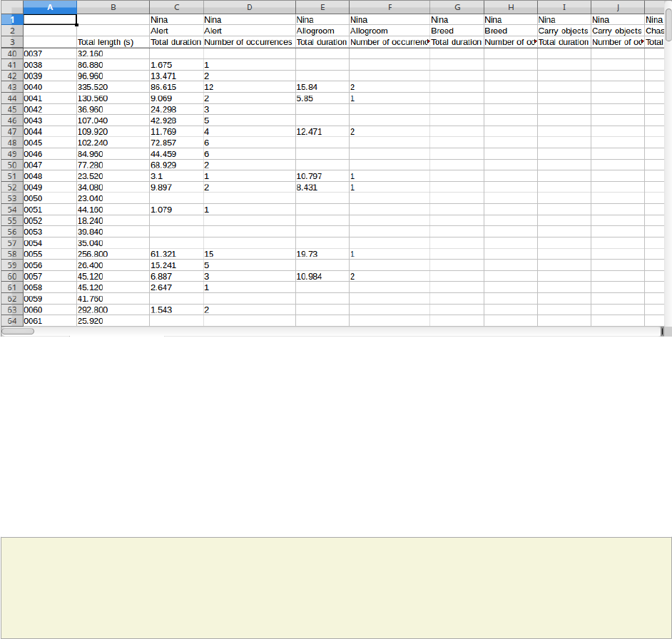
Task: Select column A header
Action: click(50, 7)
